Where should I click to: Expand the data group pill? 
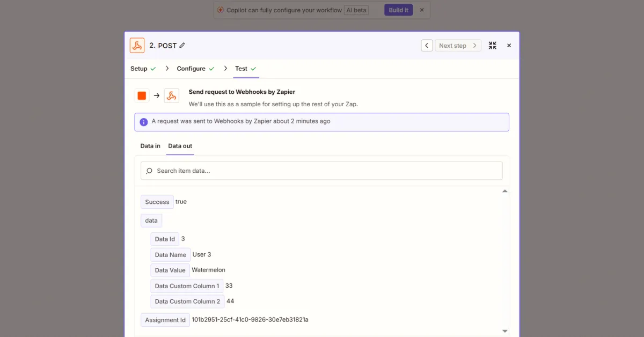[x=151, y=220]
